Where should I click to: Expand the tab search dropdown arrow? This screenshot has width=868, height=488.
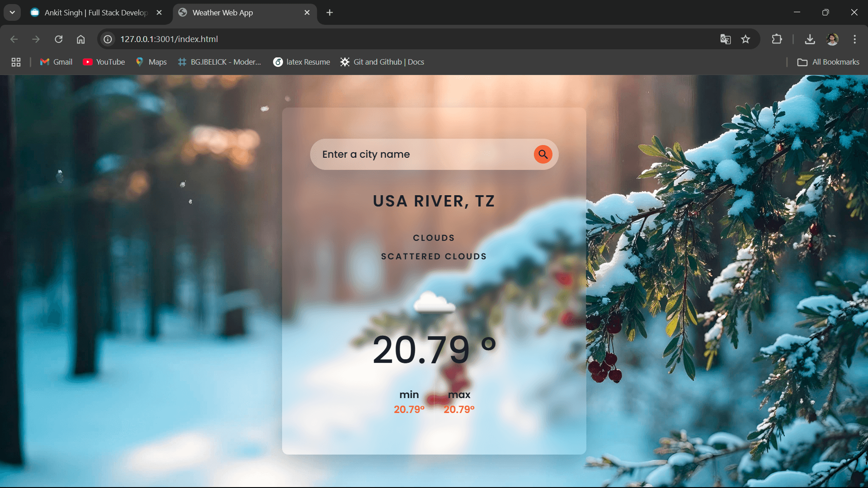coord(12,13)
